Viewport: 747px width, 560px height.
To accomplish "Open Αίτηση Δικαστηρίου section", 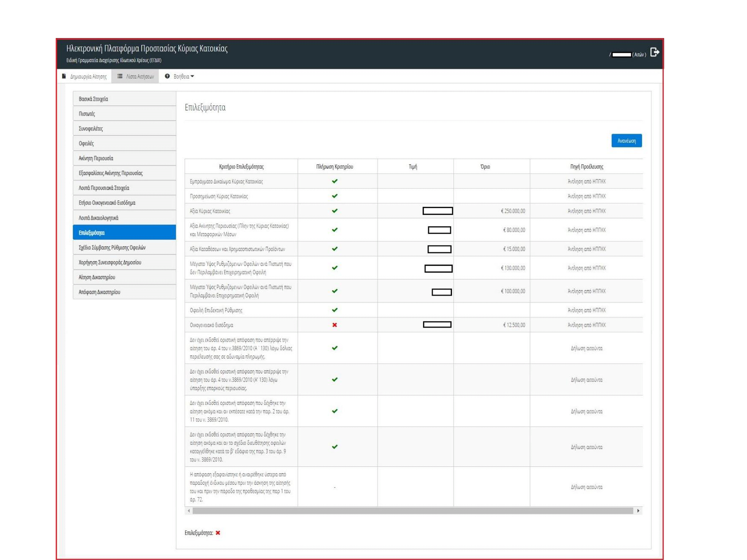I will (124, 277).
